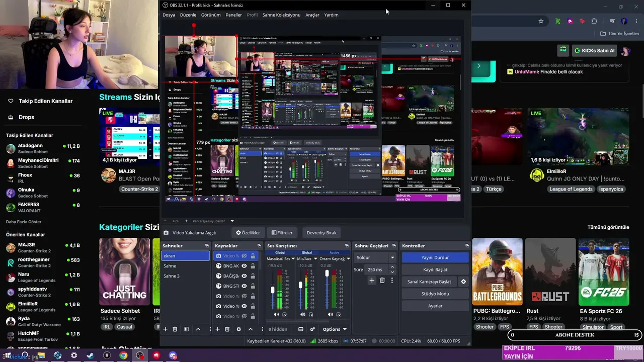Screen dimensions: 644x362
Task: Open Chrome media controls icon
Action: [x=612, y=21]
